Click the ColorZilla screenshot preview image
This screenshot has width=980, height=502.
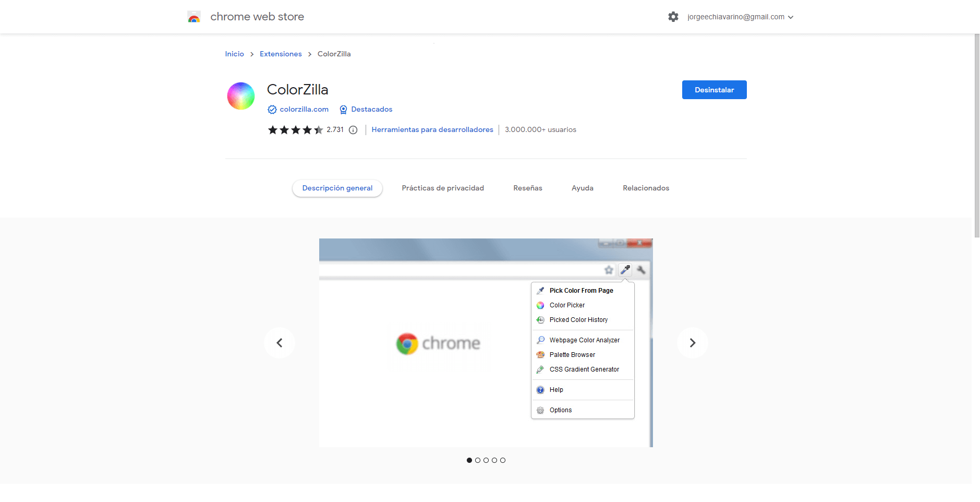pos(486,343)
